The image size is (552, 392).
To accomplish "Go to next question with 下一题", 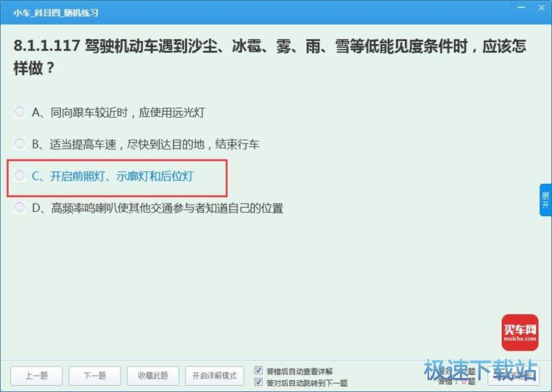I will tap(95, 376).
